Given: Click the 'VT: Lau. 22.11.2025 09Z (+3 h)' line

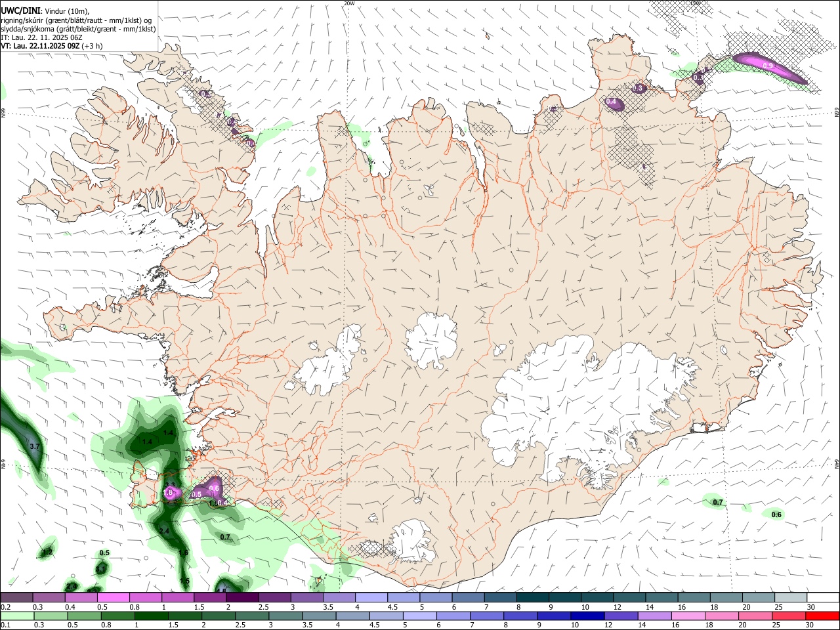Looking at the screenshot, I should (x=52, y=46).
